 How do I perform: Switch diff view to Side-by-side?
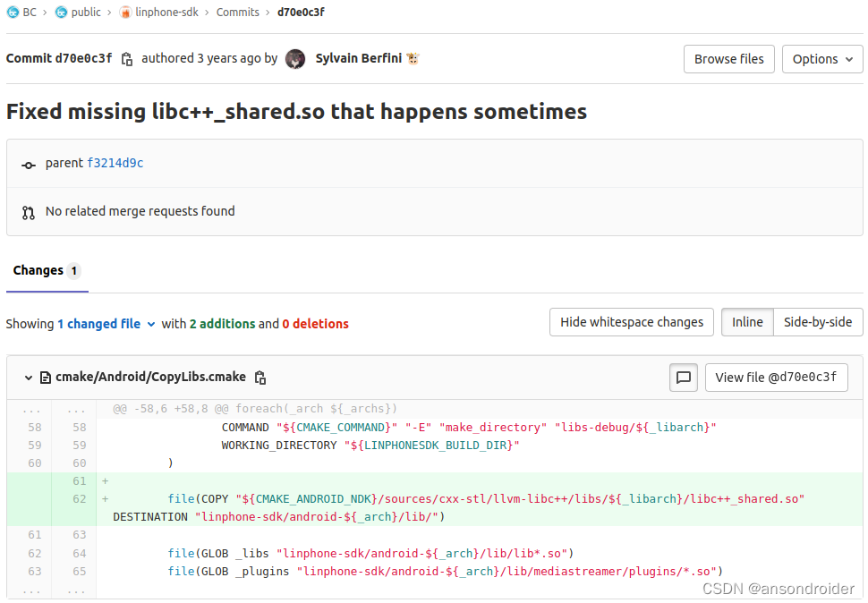click(818, 322)
